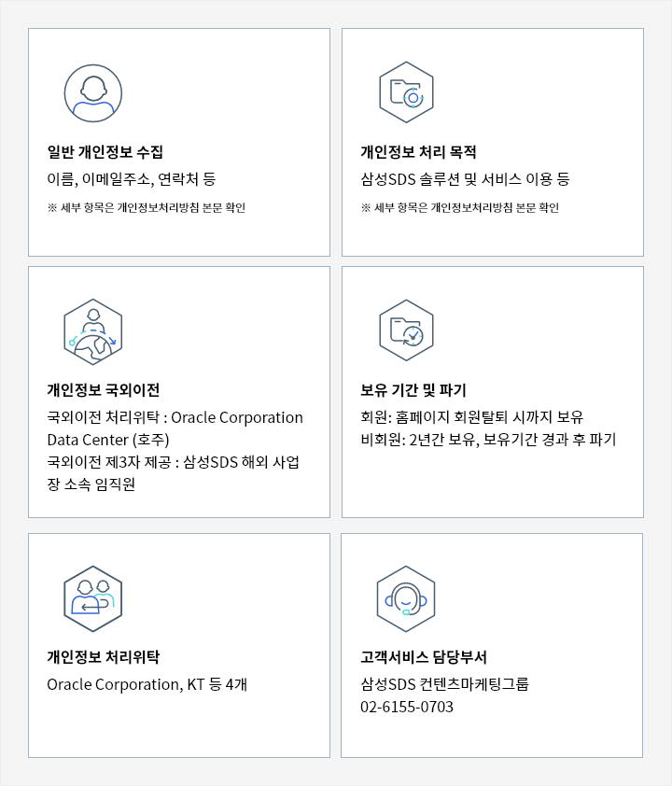
Task: Click the two-people outsourcing hexagon icon
Action: coord(93,599)
